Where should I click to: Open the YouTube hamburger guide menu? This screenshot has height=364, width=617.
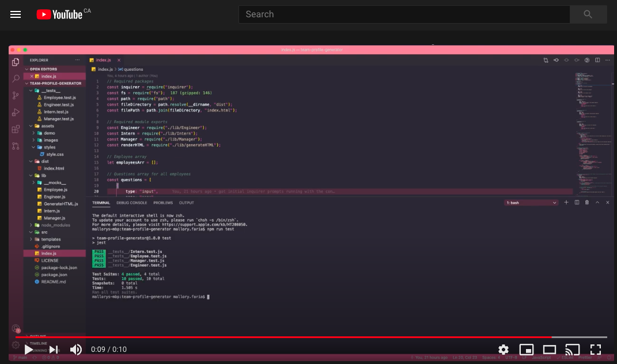click(x=16, y=14)
